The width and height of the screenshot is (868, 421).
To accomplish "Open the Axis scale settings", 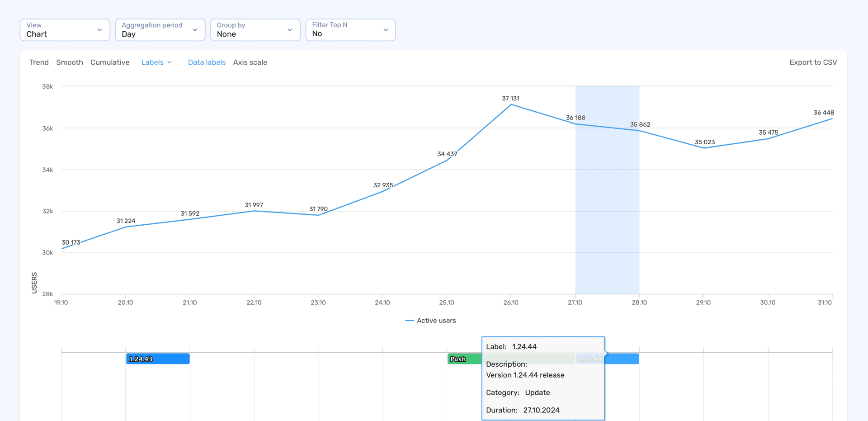I will coord(250,62).
